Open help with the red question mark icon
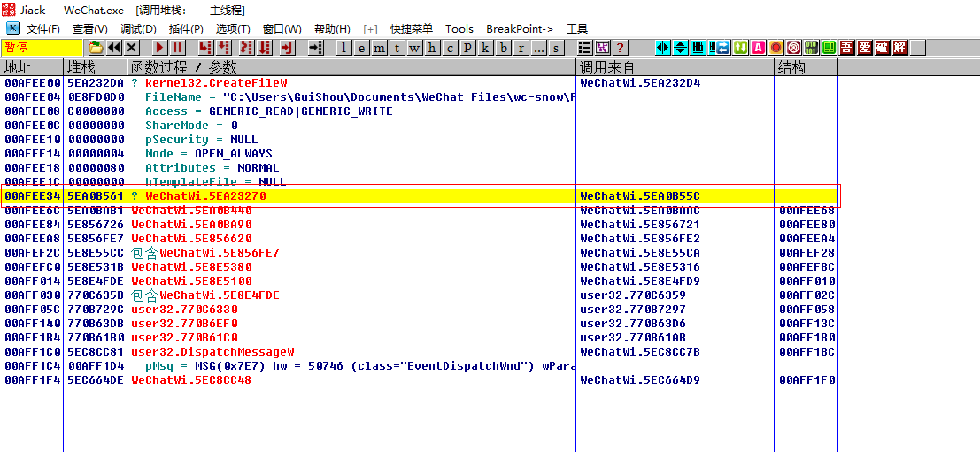980x452 pixels. click(x=620, y=48)
